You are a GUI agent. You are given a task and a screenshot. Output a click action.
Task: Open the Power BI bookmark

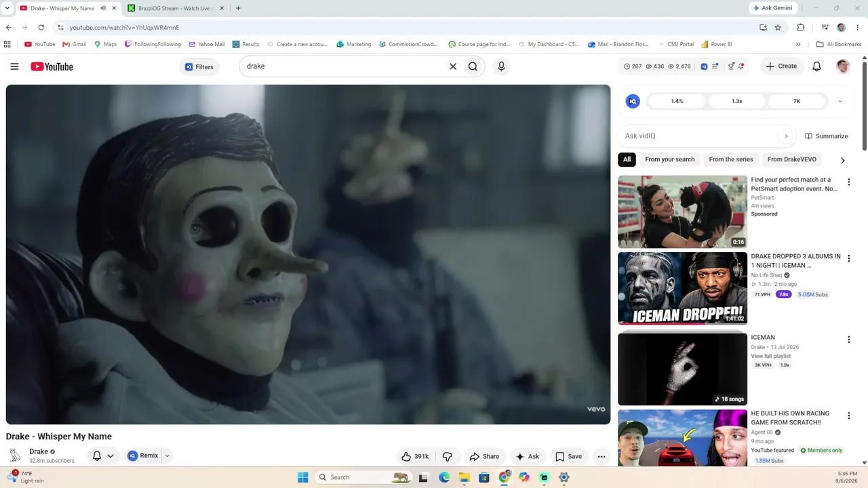click(716, 44)
